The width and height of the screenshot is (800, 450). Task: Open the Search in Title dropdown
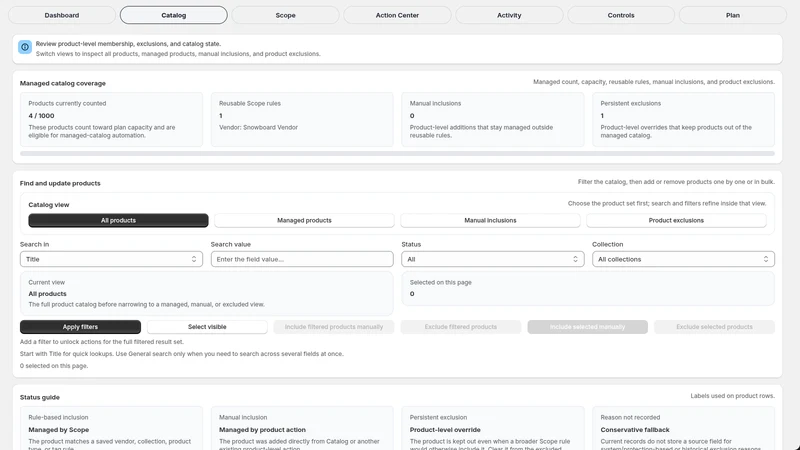click(x=111, y=259)
